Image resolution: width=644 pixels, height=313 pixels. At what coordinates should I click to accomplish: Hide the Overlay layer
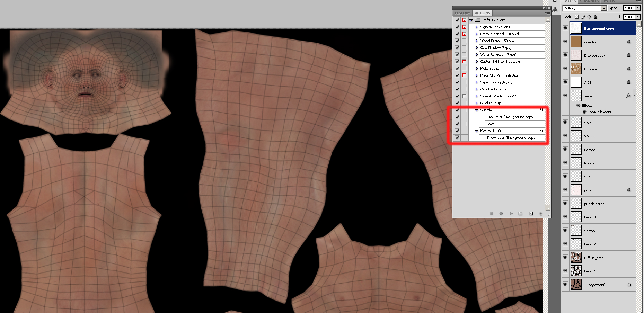click(565, 42)
